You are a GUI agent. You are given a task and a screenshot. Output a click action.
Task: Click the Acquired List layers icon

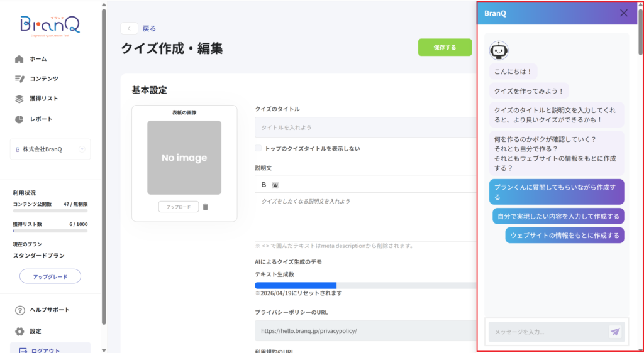(19, 99)
